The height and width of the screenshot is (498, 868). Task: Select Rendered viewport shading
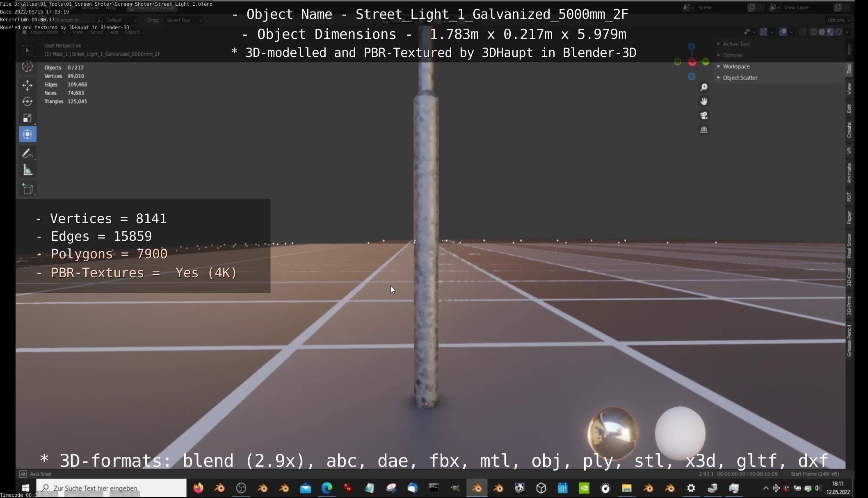pyautogui.click(x=838, y=32)
